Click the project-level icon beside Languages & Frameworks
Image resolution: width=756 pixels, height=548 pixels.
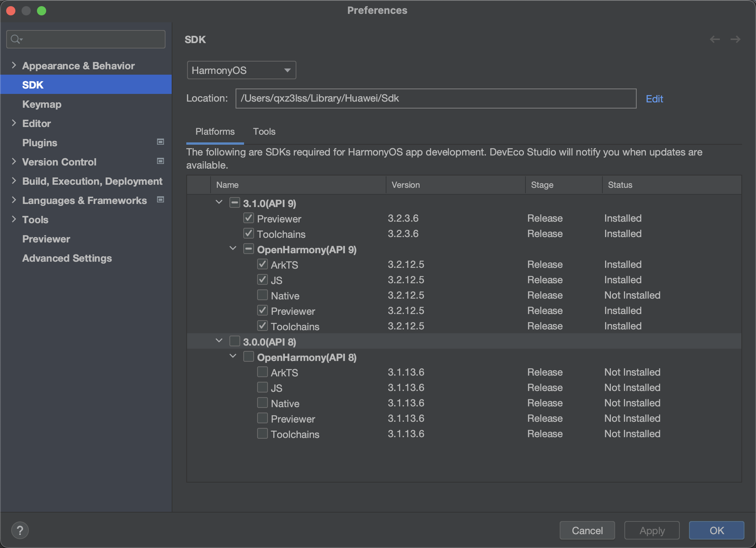pos(161,200)
